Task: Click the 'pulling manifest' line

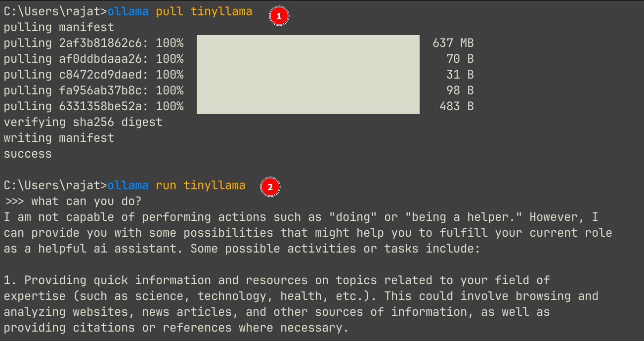Action: (59, 27)
